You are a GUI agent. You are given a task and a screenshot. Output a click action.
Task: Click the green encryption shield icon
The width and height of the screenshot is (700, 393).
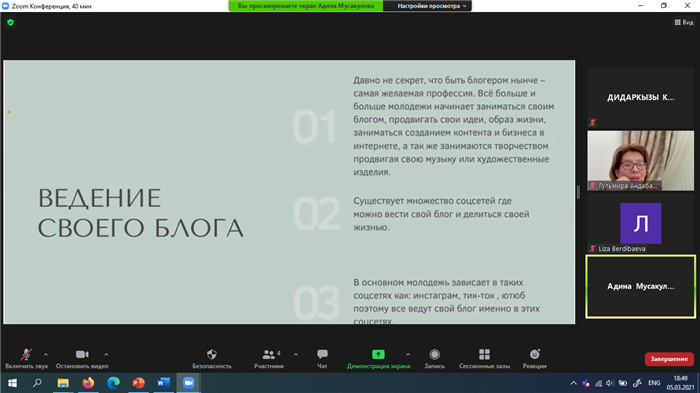pyautogui.click(x=10, y=22)
